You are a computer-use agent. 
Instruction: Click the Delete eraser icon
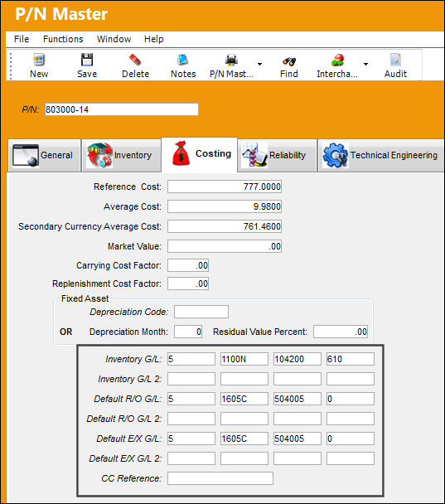[x=135, y=60]
